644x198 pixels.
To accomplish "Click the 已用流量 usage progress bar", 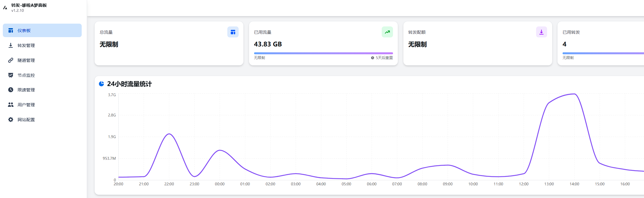I will point(323,53).
